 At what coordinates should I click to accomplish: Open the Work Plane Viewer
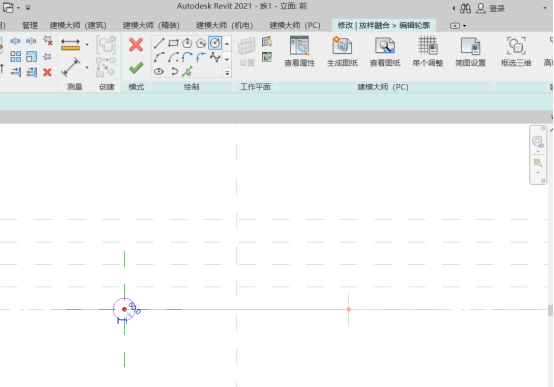pos(267,57)
